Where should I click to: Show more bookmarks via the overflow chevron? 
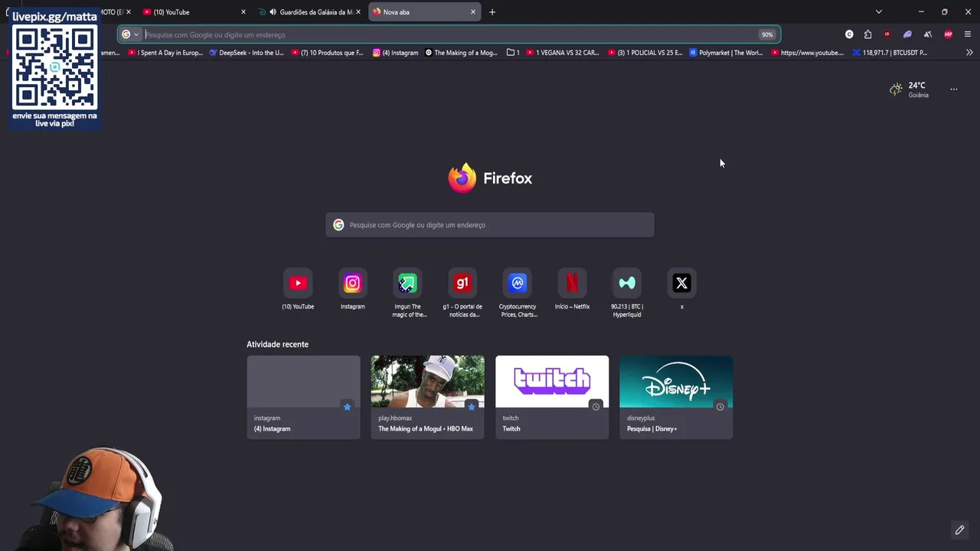click(969, 53)
